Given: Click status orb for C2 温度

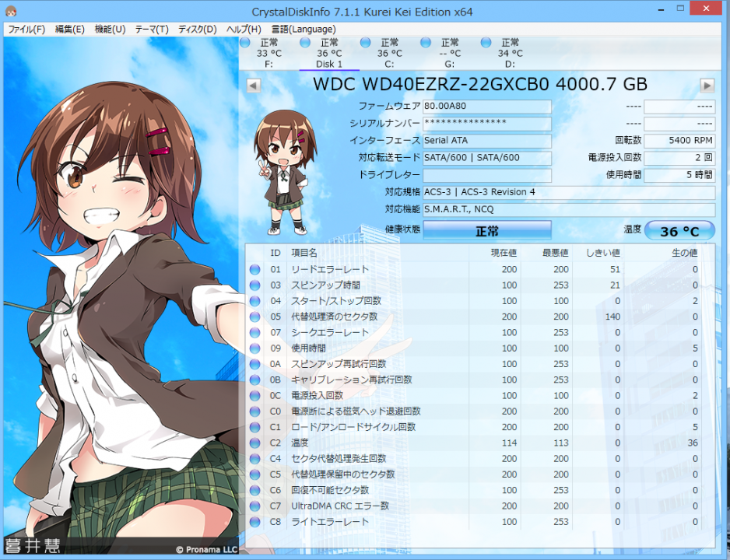Looking at the screenshot, I should coord(254,443).
